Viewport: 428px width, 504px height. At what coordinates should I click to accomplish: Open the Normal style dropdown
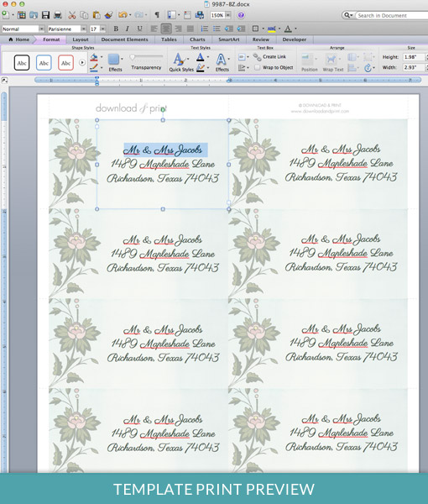click(x=41, y=29)
